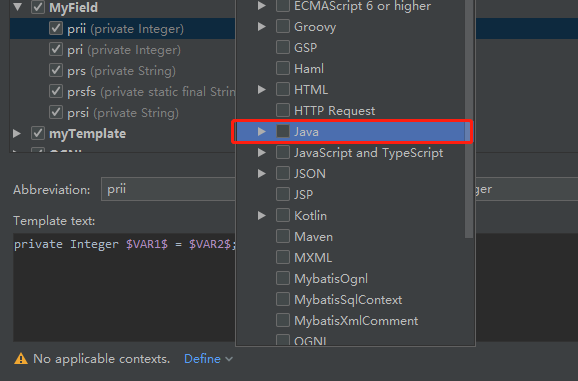Click the No applicable contexts warning icon

point(21,359)
